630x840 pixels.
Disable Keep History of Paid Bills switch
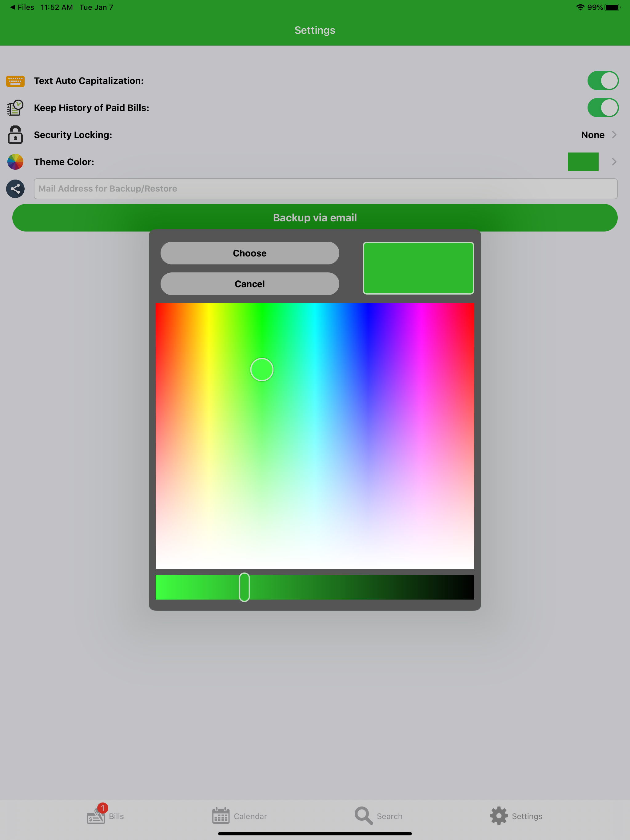tap(603, 108)
